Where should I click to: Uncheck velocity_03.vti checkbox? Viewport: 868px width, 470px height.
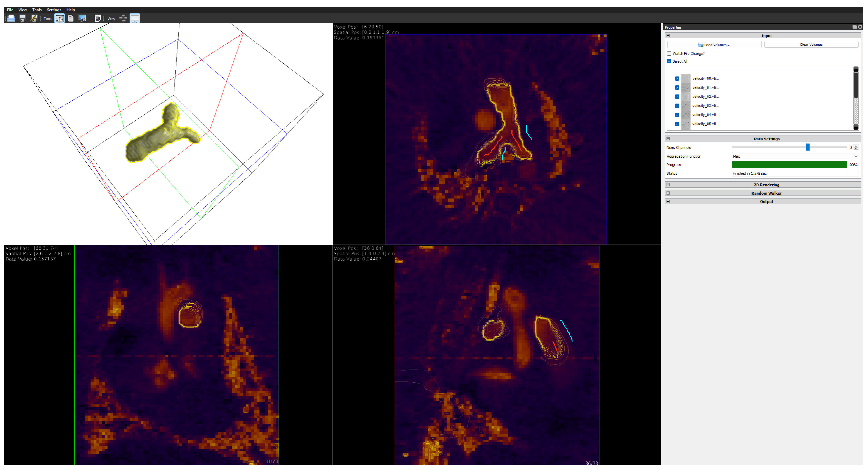(677, 106)
